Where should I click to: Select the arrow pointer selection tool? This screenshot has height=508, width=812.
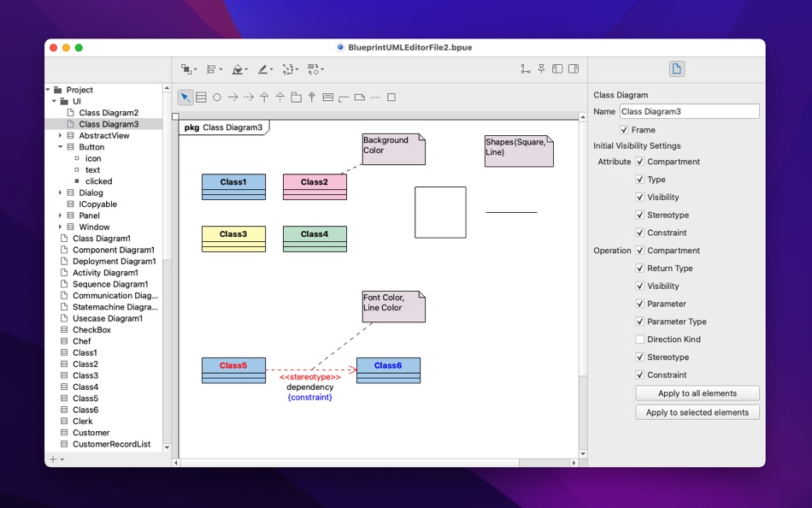[185, 97]
